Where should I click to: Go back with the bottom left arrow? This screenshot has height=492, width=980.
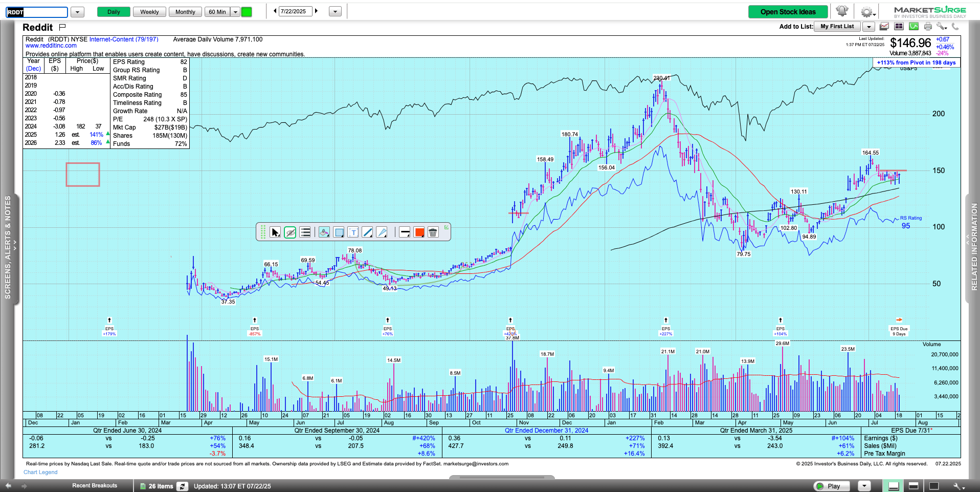(x=8, y=485)
